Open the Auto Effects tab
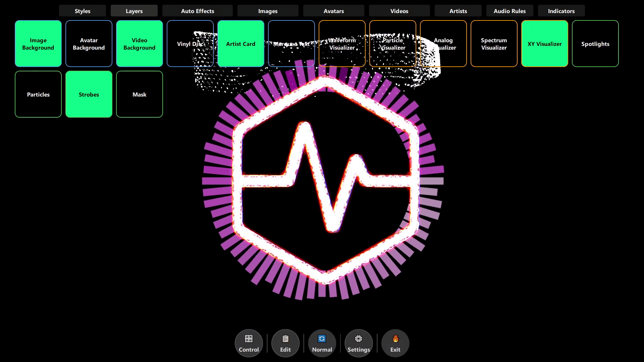 click(197, 11)
